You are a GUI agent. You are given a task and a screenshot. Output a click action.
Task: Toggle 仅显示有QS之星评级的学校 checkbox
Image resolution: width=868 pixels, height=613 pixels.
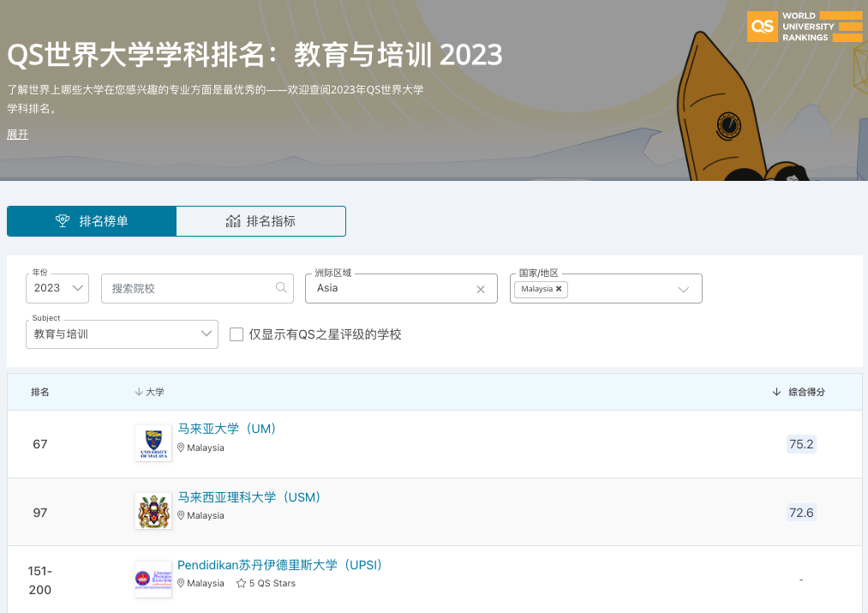(x=236, y=334)
